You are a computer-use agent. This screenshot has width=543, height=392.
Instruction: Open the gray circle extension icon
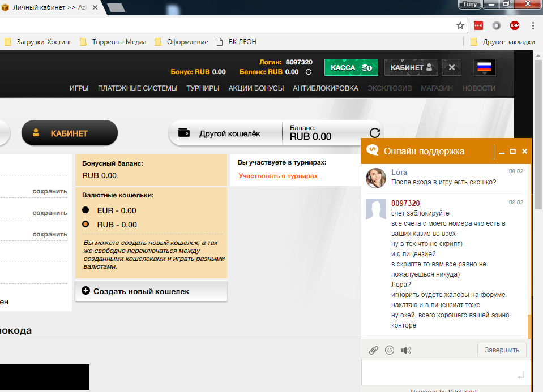click(x=496, y=25)
